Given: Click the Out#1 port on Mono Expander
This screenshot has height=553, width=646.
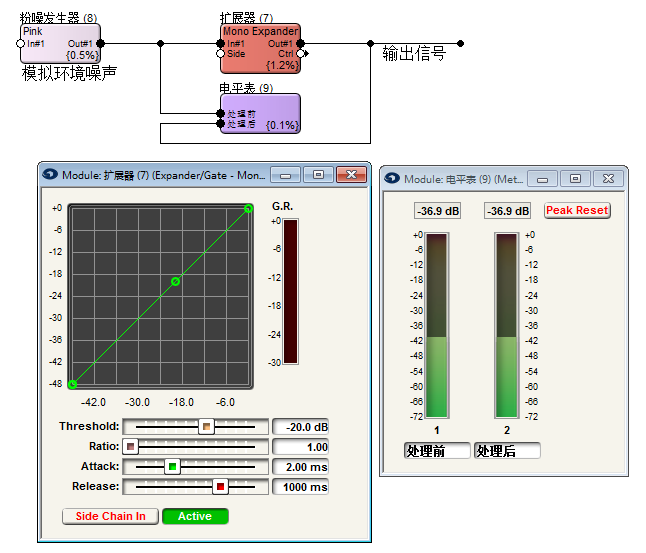Looking at the screenshot, I should pos(301,43).
